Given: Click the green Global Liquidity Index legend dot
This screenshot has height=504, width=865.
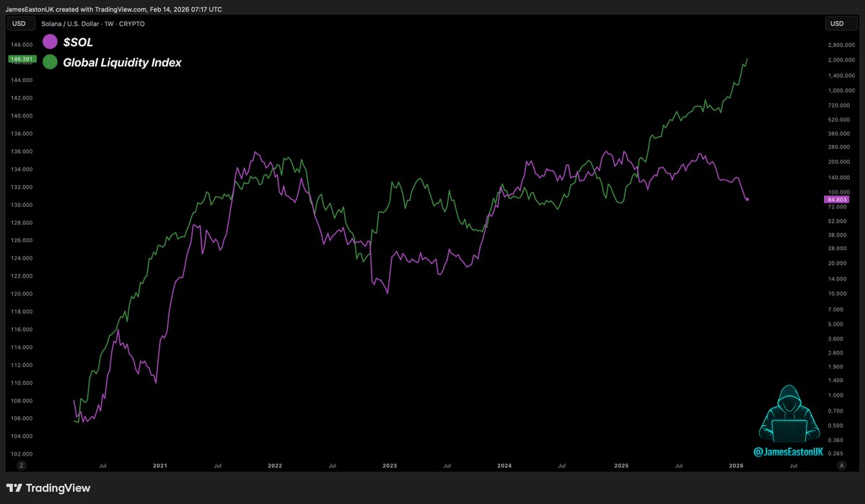Looking at the screenshot, I should tap(49, 62).
